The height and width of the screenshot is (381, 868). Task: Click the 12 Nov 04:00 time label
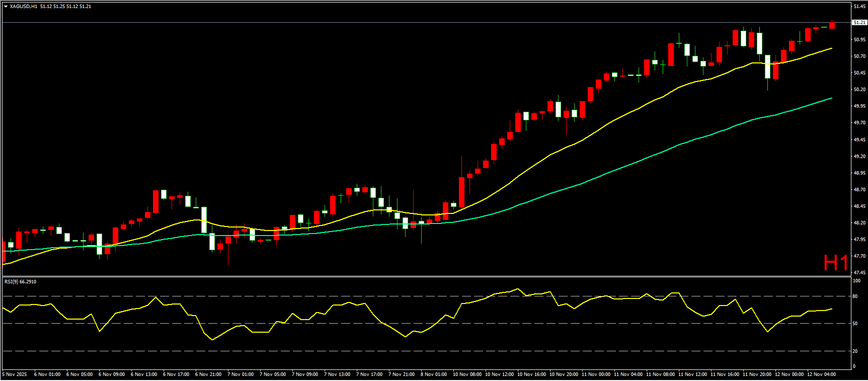(x=821, y=374)
